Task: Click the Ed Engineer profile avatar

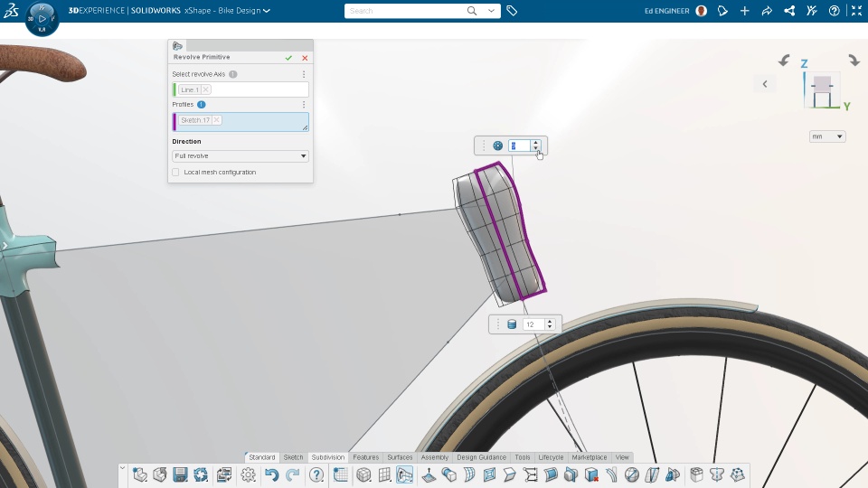Action: tap(702, 11)
